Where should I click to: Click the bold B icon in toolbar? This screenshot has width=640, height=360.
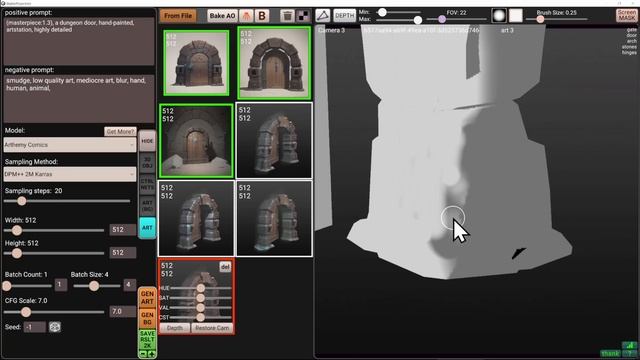(262, 16)
